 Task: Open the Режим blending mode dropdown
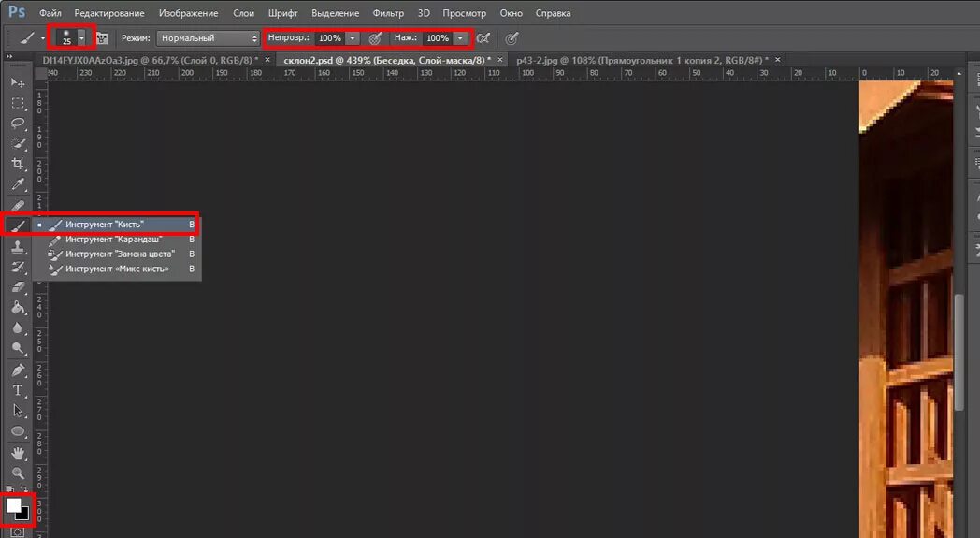pyautogui.click(x=208, y=38)
